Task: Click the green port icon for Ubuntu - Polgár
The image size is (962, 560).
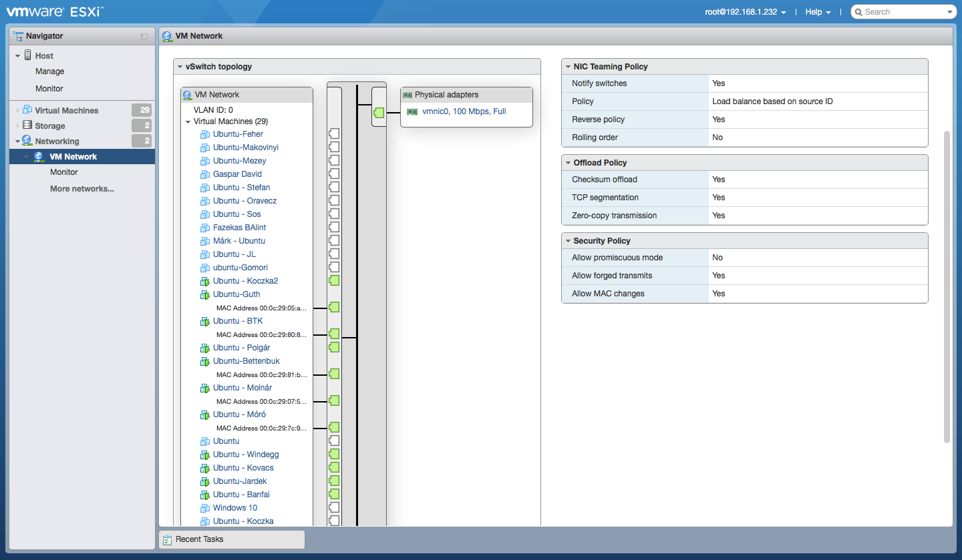Action: (x=334, y=347)
